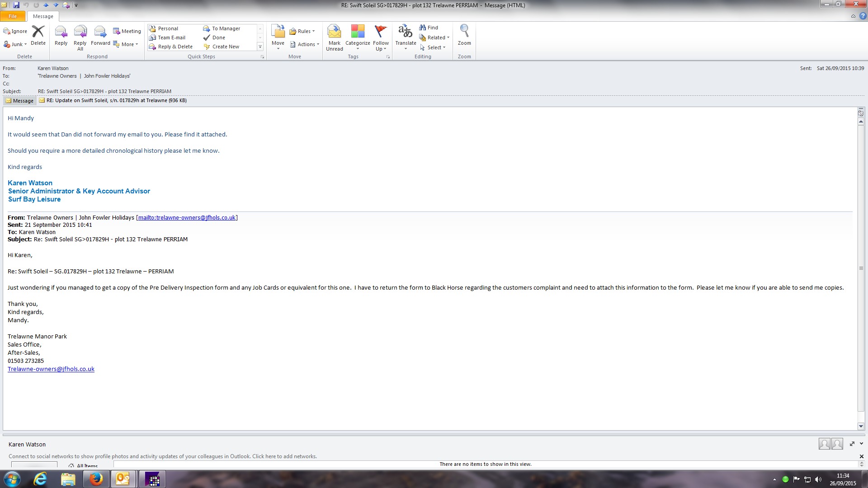
Task: Open the File tab
Action: (13, 16)
